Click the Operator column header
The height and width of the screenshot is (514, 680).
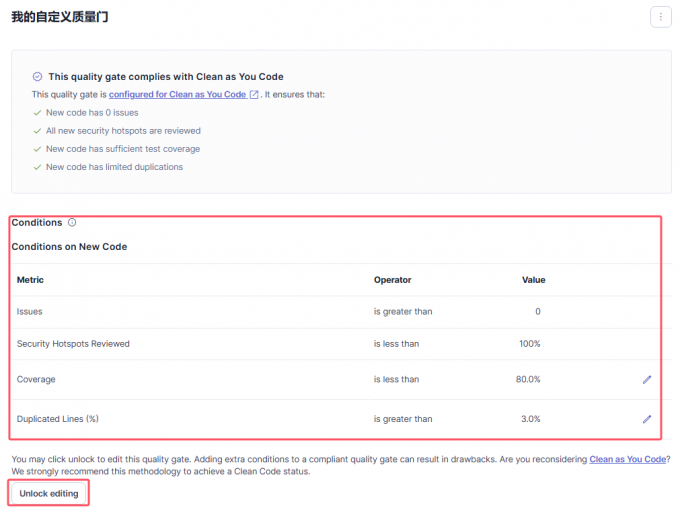tap(392, 280)
